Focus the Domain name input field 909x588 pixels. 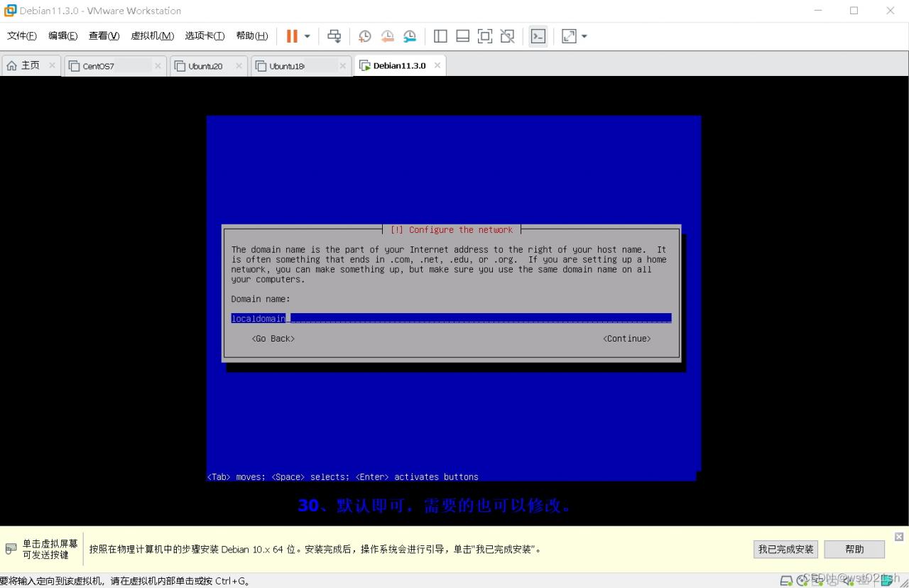pyautogui.click(x=451, y=318)
